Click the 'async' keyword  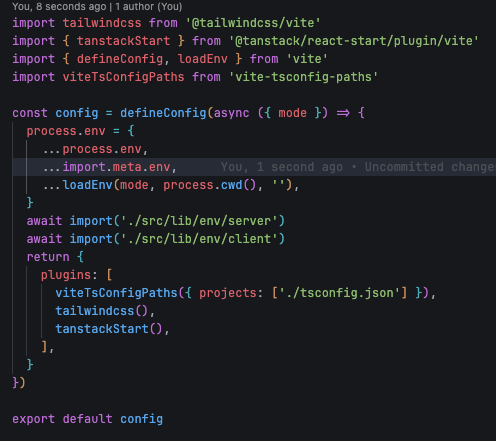coord(231,113)
